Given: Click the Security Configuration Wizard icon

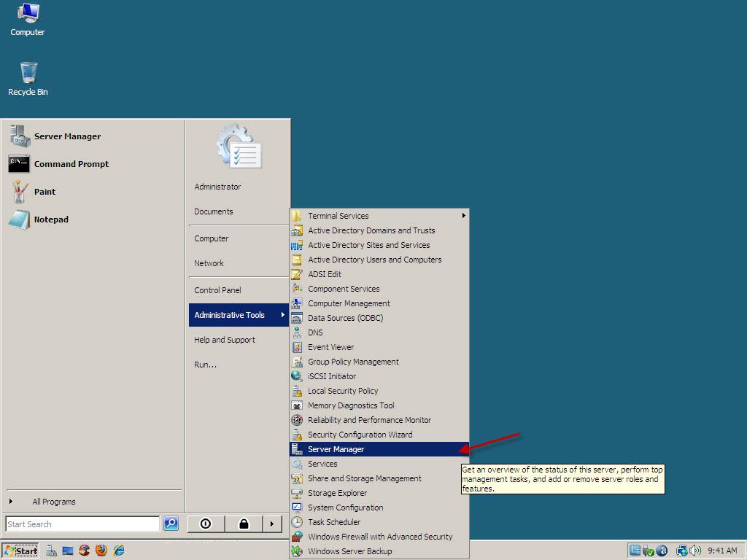Looking at the screenshot, I should [x=297, y=435].
